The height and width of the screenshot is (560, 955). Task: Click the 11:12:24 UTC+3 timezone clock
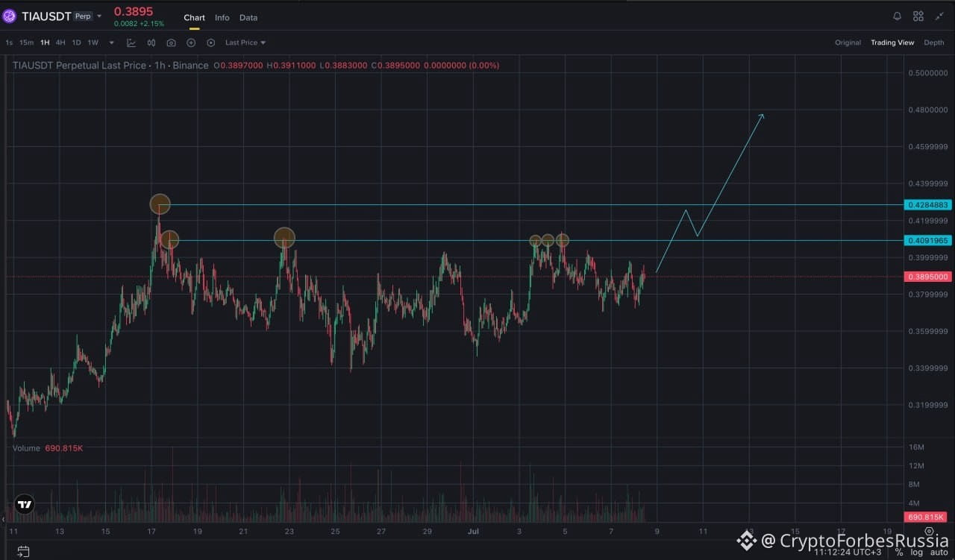pos(849,552)
